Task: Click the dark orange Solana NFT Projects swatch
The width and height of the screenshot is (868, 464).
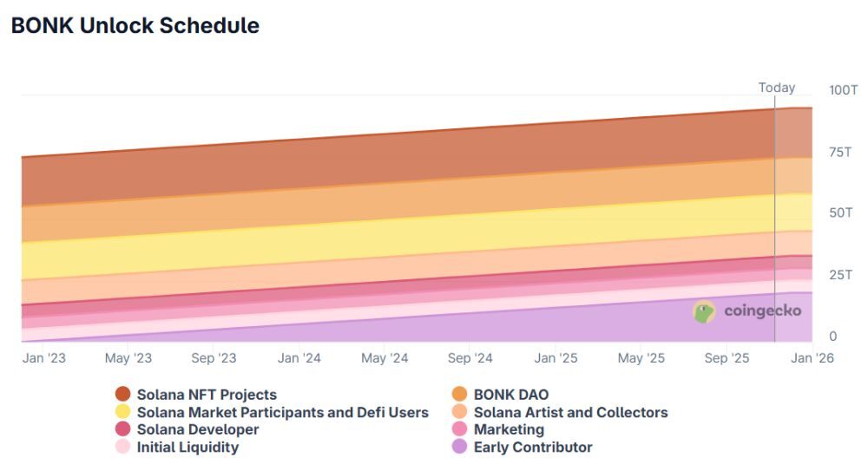Action: click(123, 395)
